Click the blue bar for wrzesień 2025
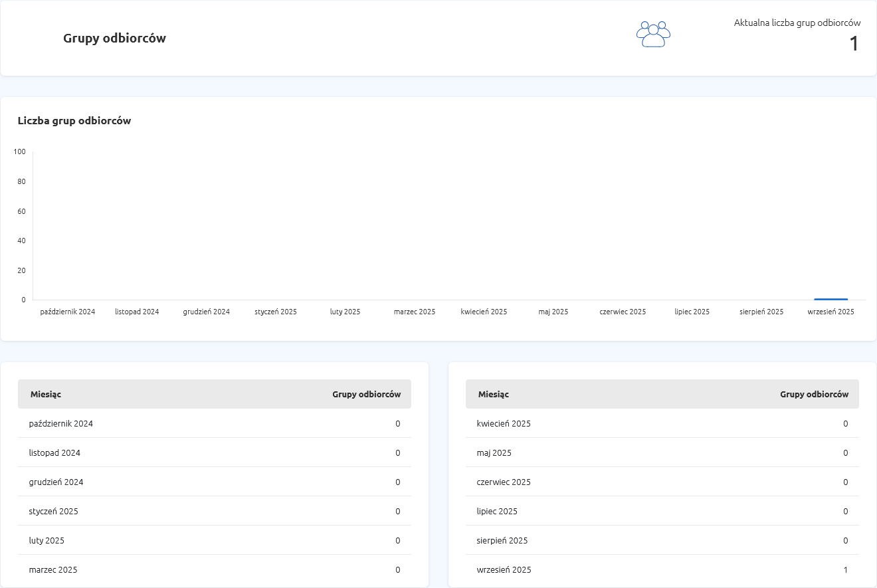The height and width of the screenshot is (588, 877). (x=830, y=299)
